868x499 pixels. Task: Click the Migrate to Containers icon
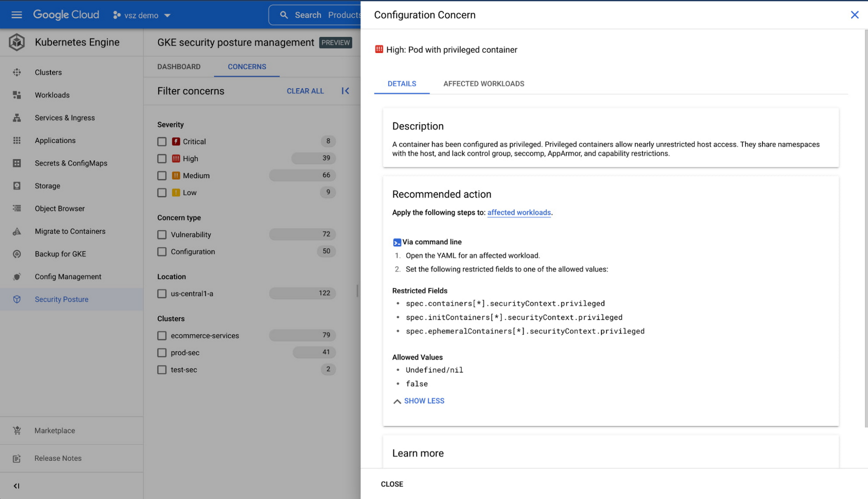[x=17, y=231]
